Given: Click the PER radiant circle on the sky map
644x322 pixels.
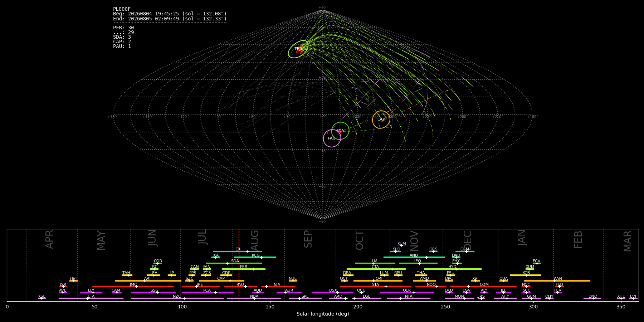Looking at the screenshot, I should [x=298, y=49].
